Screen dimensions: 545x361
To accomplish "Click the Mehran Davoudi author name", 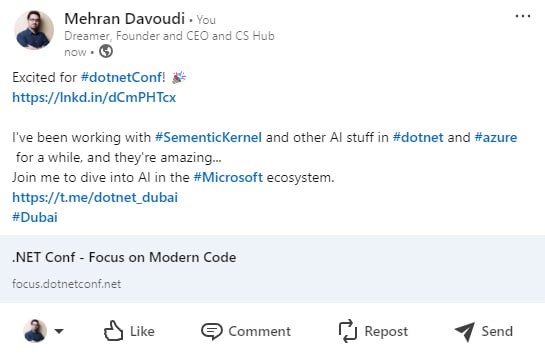I will [x=124, y=18].
